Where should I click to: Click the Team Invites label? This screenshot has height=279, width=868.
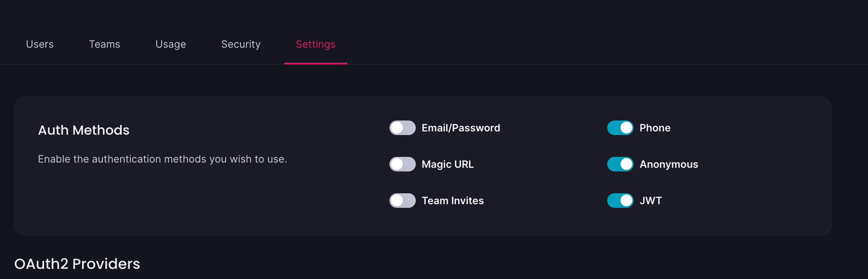pos(453,201)
